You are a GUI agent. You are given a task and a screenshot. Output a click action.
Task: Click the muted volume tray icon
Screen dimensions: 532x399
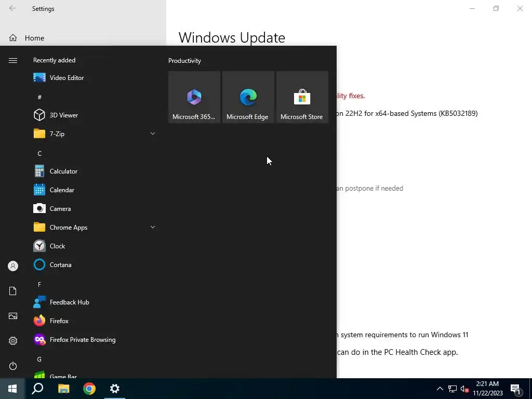click(464, 389)
